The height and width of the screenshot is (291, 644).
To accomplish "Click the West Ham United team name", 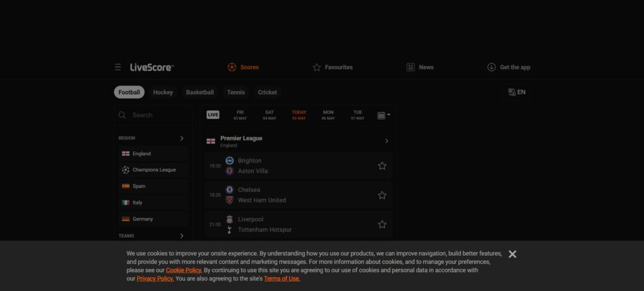I will pos(262,200).
